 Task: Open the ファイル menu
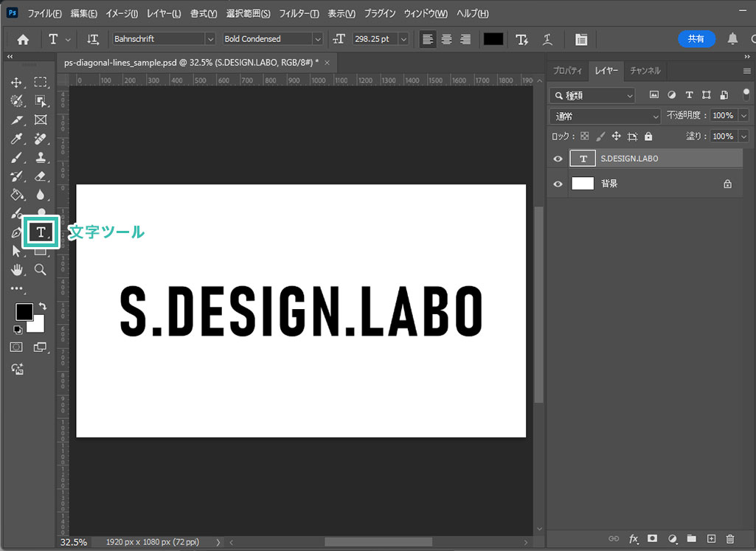click(44, 13)
